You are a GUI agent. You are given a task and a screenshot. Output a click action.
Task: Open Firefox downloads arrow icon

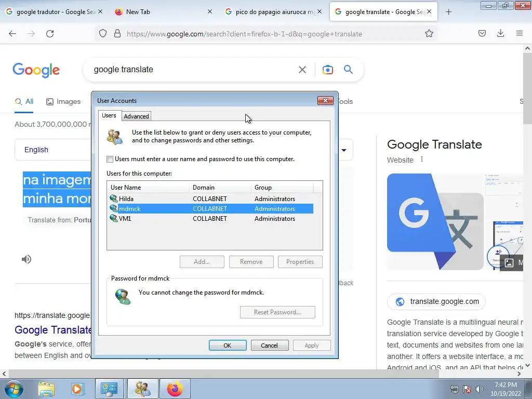[x=500, y=33]
